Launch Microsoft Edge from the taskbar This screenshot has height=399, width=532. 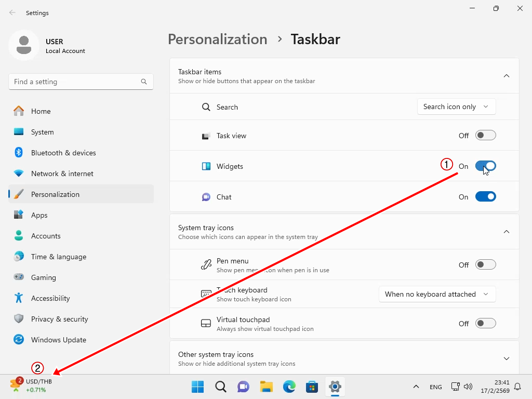289,387
